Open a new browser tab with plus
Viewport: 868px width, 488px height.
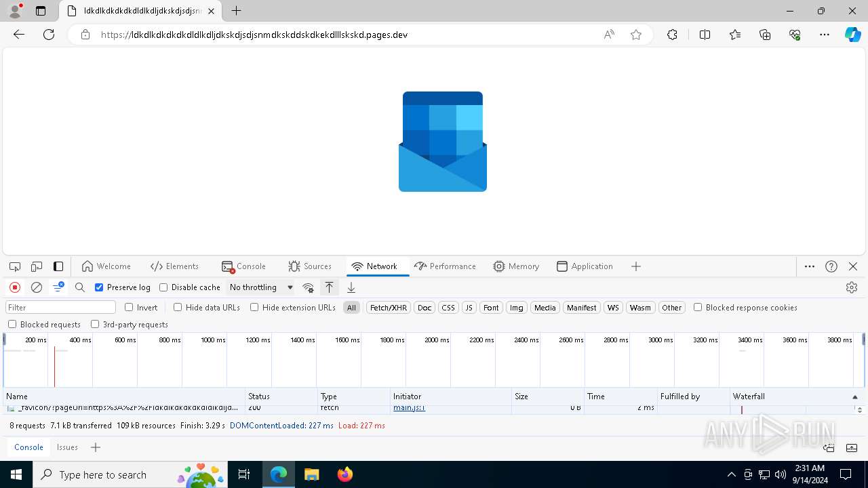point(236,11)
